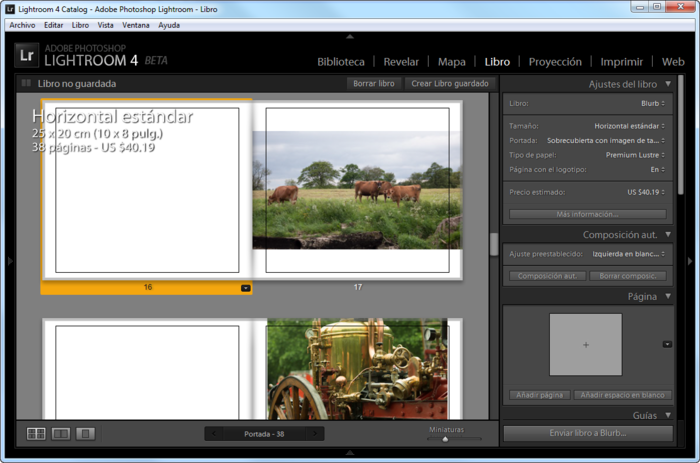Collapse the top module panel arrow

point(350,37)
